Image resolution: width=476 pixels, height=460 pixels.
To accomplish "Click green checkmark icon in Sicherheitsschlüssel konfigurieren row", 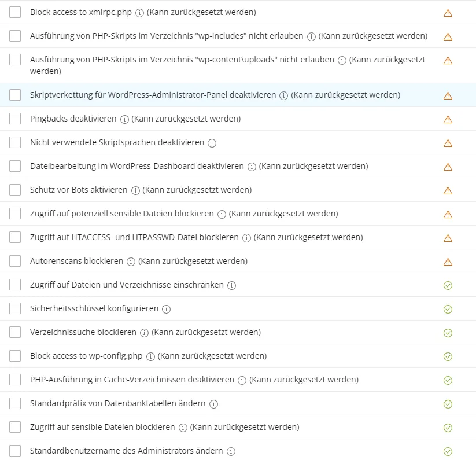I will (448, 309).
